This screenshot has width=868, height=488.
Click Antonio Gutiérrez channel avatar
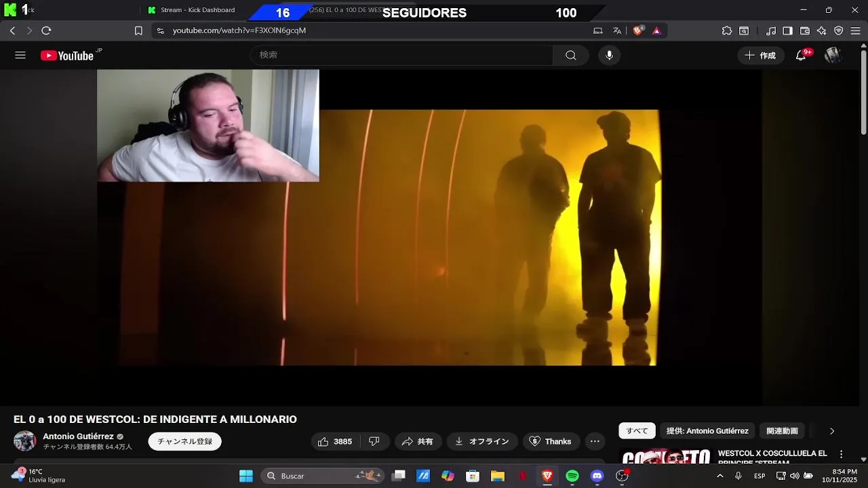[x=25, y=441]
